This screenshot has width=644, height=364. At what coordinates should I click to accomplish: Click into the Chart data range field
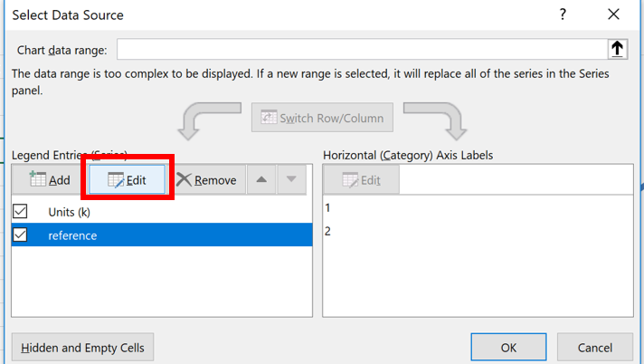pos(362,49)
